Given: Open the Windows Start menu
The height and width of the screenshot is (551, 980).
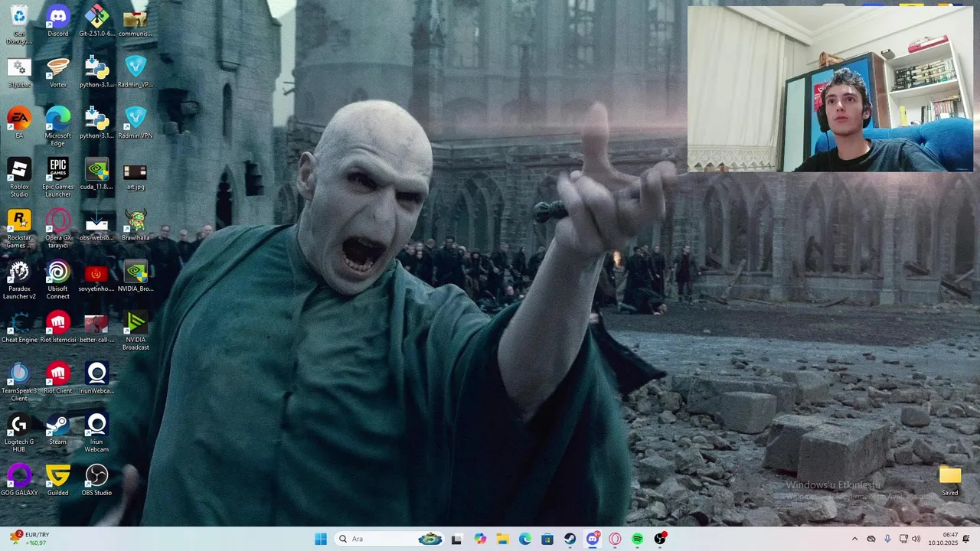Looking at the screenshot, I should click(321, 539).
